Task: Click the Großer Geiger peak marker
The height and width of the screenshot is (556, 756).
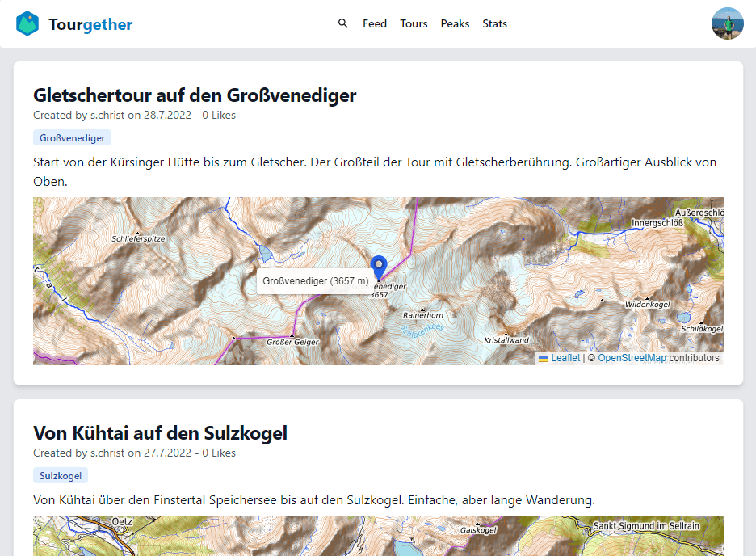Action: tap(292, 336)
